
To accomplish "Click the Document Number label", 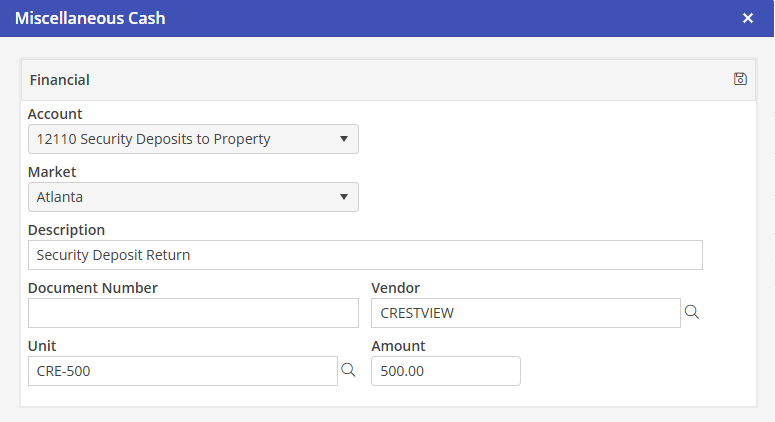I will (92, 288).
